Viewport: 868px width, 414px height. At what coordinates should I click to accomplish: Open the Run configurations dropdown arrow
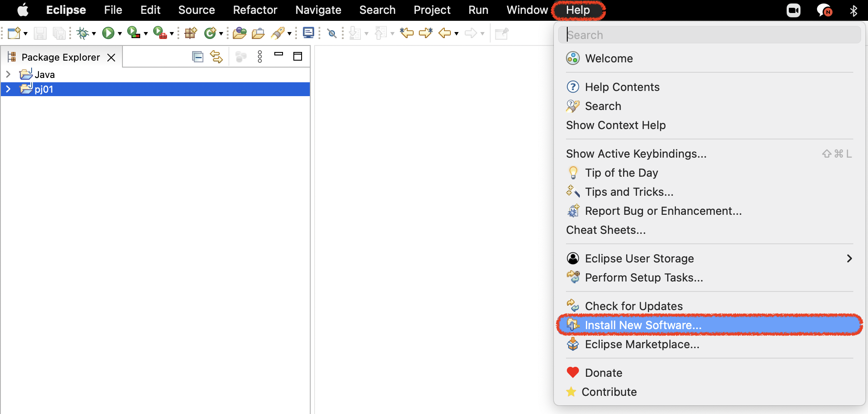click(120, 34)
